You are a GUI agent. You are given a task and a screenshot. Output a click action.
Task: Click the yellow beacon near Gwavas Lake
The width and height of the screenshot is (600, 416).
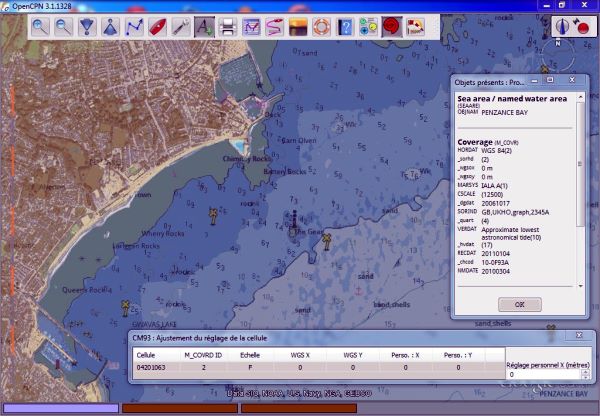point(125,308)
